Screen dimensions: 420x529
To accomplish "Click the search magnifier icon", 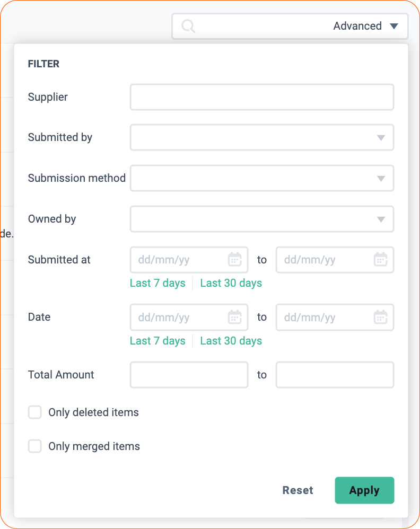I will coord(188,26).
